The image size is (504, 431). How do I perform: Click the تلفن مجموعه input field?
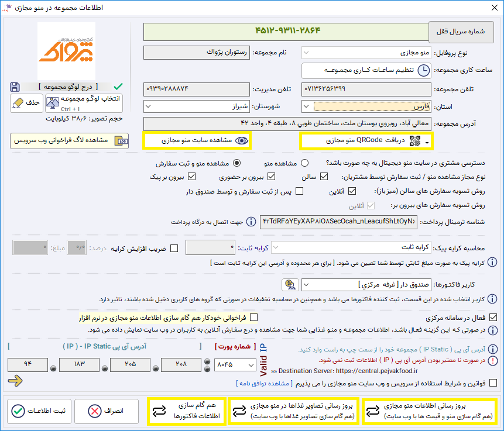click(x=366, y=89)
